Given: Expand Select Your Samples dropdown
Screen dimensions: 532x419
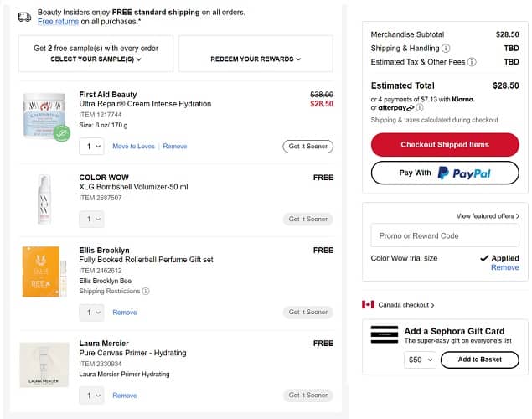Looking at the screenshot, I should (96, 59).
